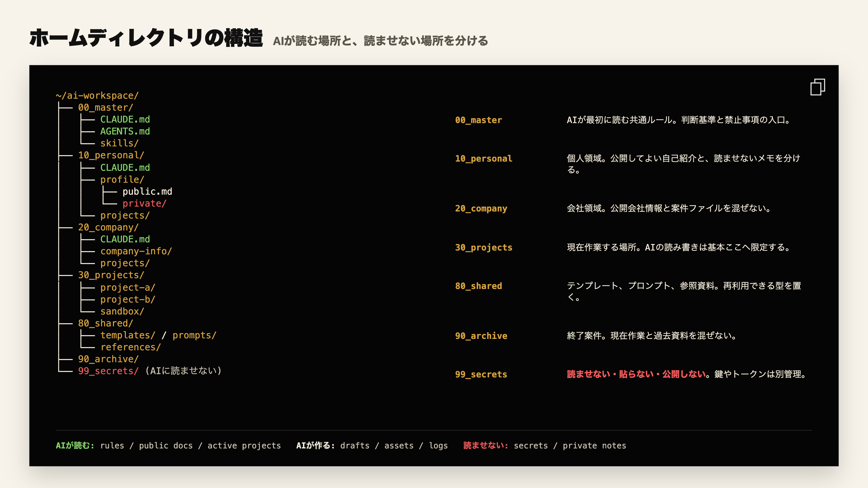
Task: Click the description starting テンプレート、プロンプト
Action: click(684, 291)
